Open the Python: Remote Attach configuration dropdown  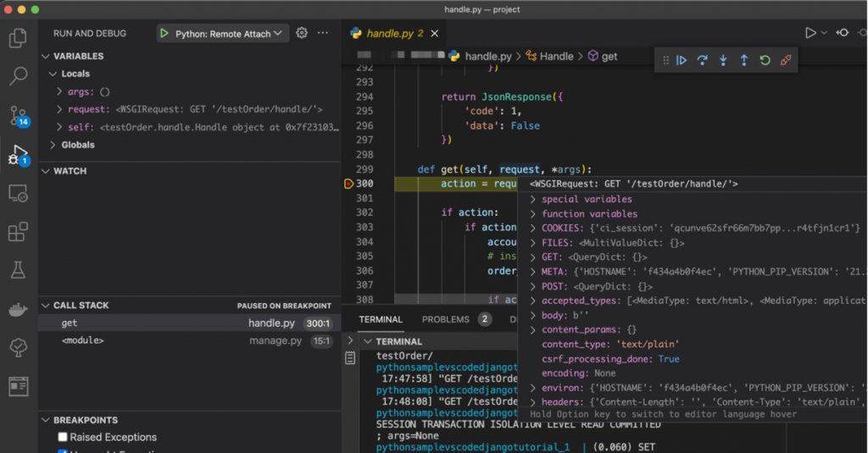pyautogui.click(x=223, y=34)
